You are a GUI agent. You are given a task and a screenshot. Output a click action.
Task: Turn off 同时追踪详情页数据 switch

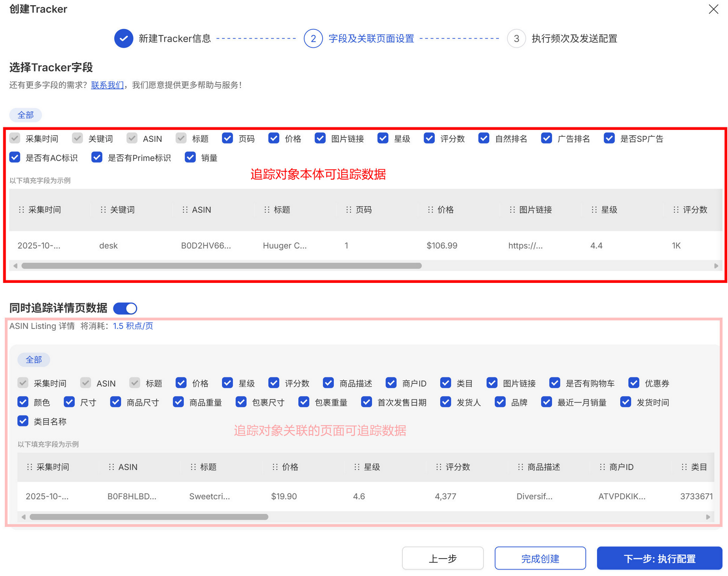pyautogui.click(x=125, y=308)
